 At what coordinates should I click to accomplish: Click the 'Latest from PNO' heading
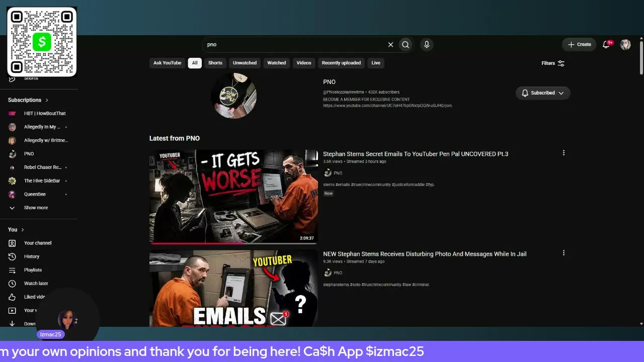point(175,138)
